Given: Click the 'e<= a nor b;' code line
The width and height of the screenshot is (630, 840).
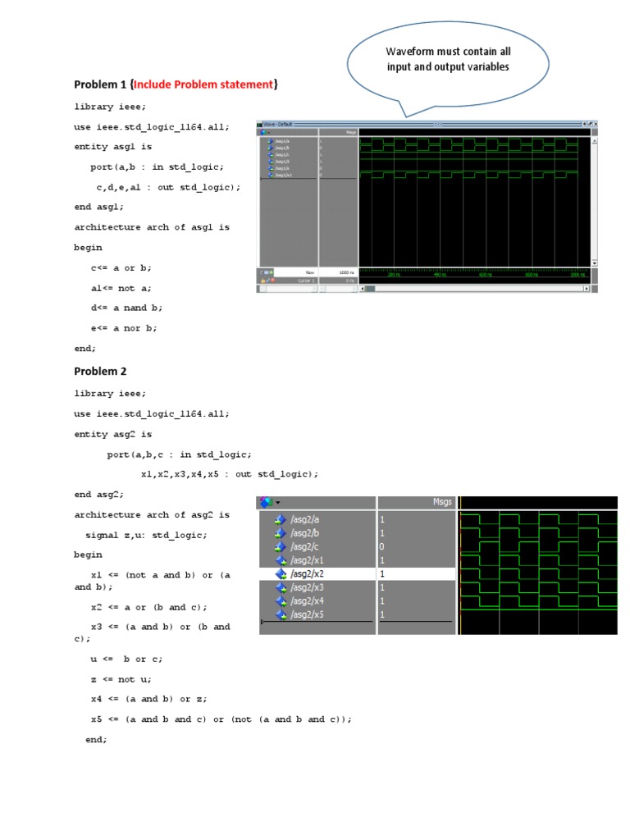Looking at the screenshot, I should pos(124,328).
